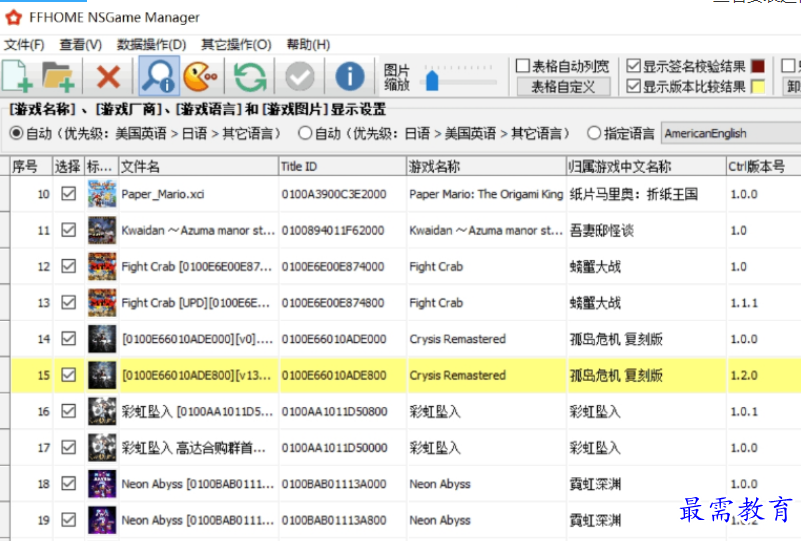The width and height of the screenshot is (801, 541).
Task: Click Chinese name 吾妻邸怪谈
Action: click(601, 230)
